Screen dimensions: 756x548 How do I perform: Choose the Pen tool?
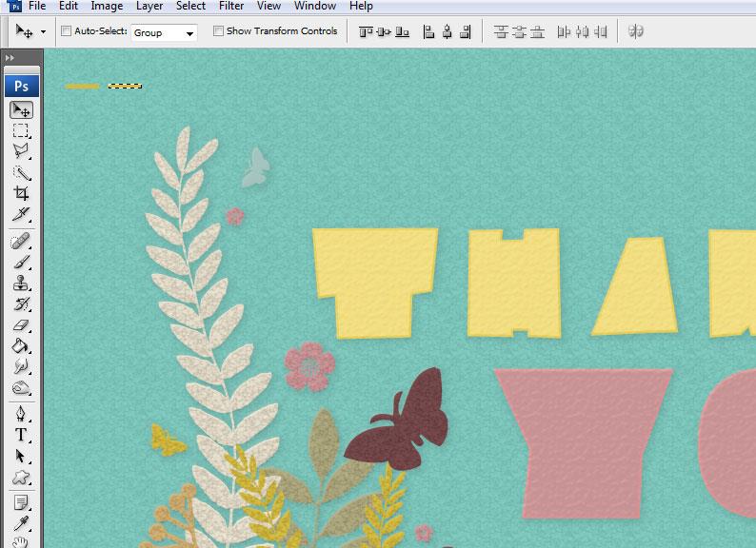21,414
